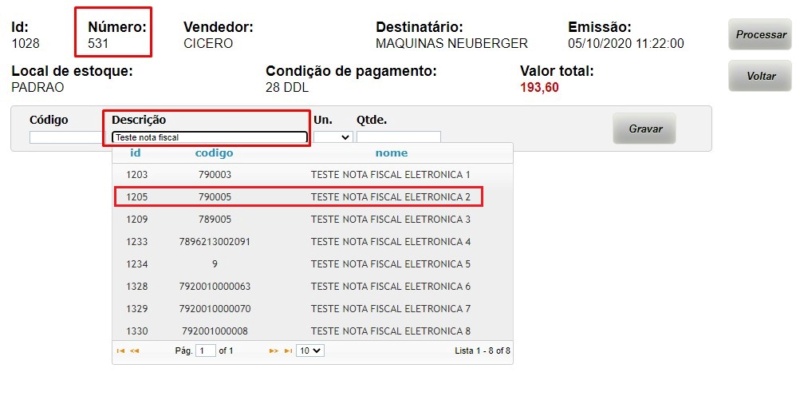Click the page number field in pager

(x=206, y=351)
